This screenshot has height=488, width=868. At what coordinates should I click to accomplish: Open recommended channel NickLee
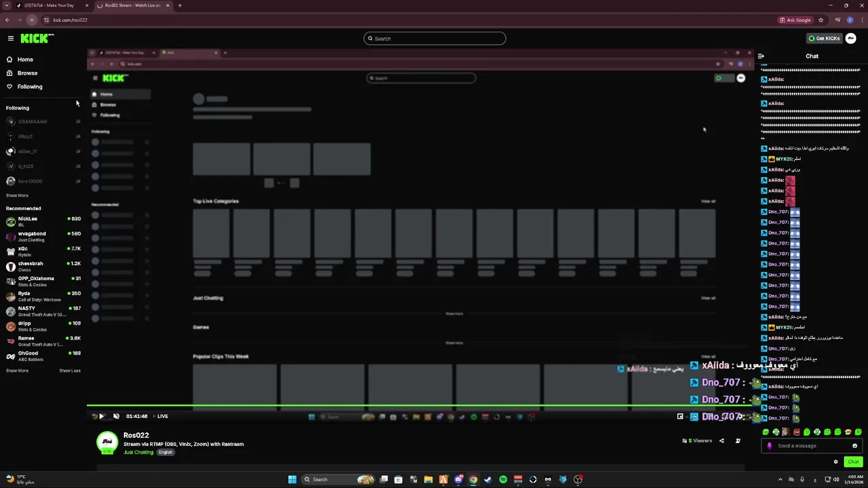(x=43, y=222)
